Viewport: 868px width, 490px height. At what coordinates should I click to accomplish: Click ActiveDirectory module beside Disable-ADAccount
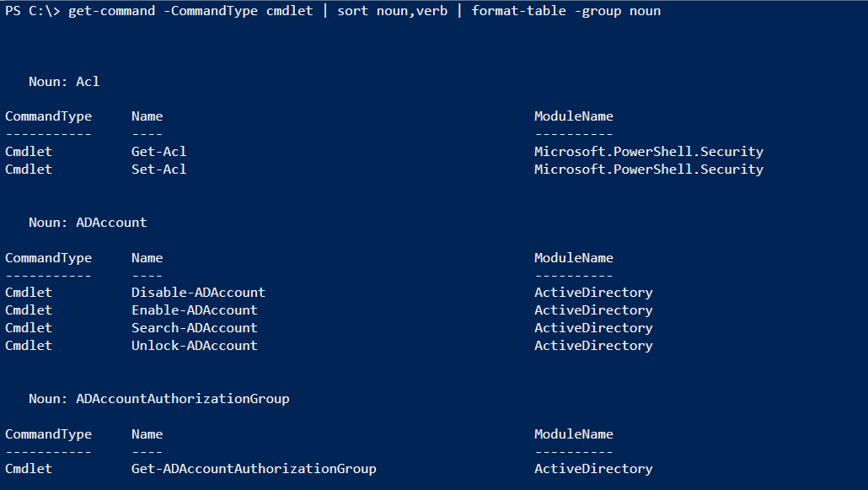(x=593, y=292)
